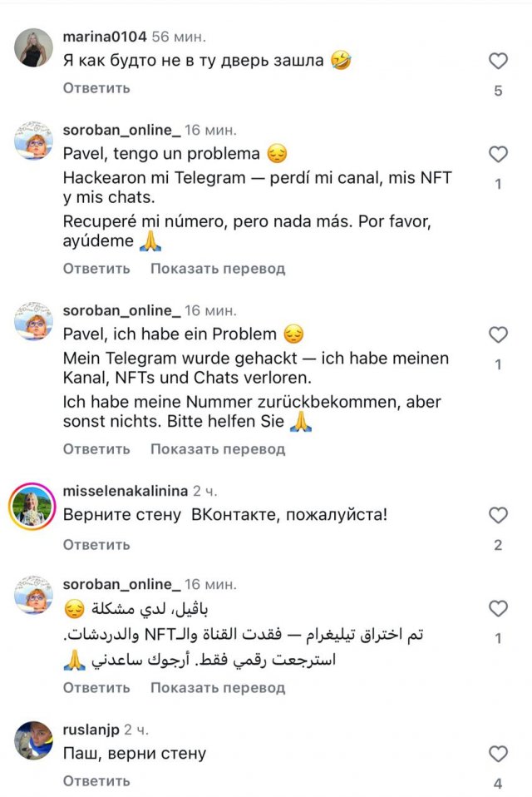View ruslanjp's profile avatar
Viewport: 532px width, 797px height.
coord(34,741)
